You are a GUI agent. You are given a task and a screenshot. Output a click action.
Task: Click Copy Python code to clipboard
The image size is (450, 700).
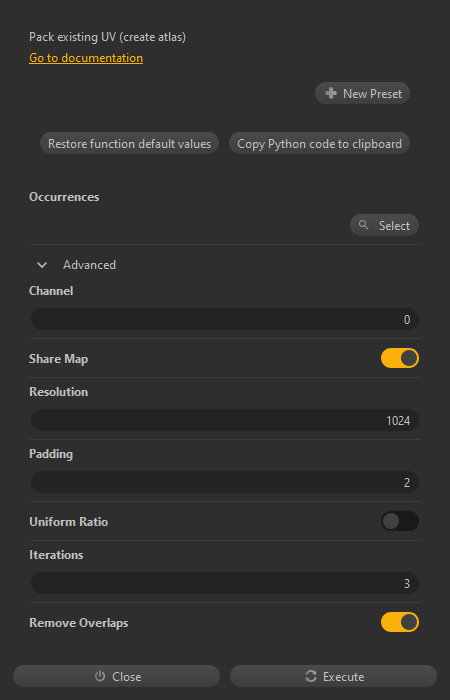click(319, 143)
